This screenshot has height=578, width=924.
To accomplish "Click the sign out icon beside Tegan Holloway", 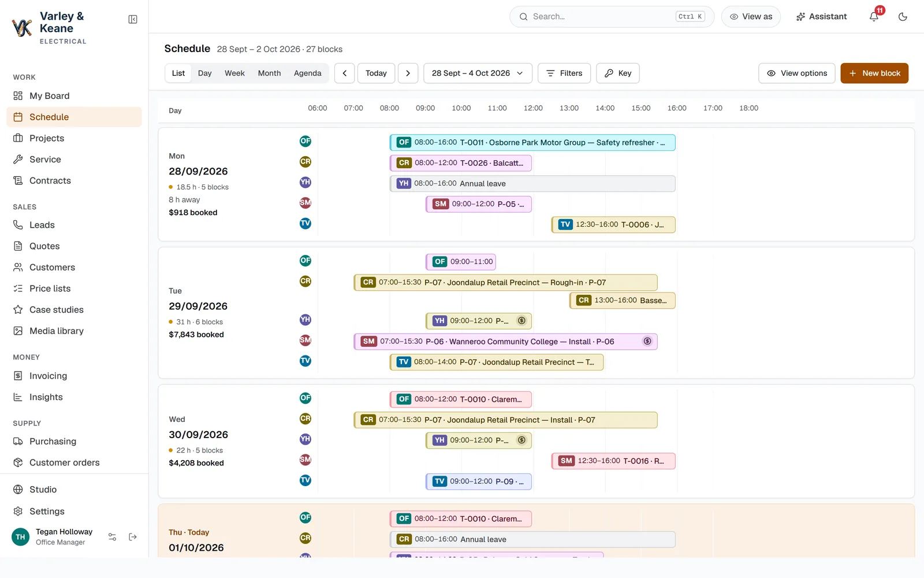I will [x=133, y=537].
